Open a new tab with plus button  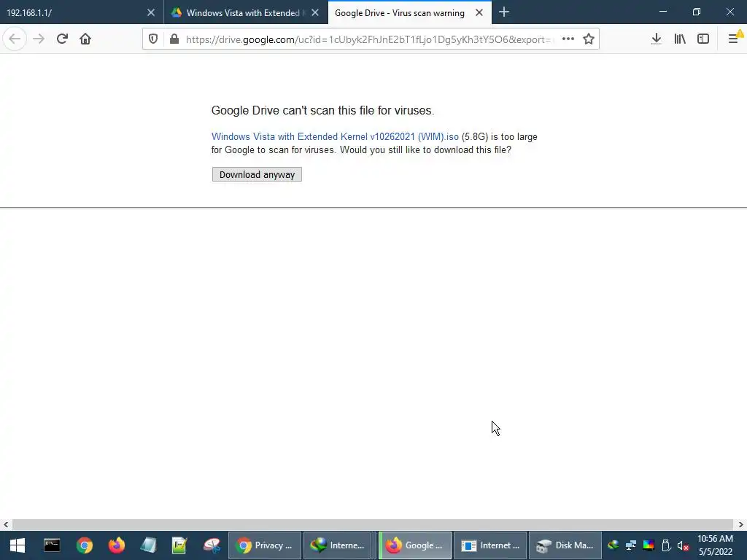pos(503,12)
